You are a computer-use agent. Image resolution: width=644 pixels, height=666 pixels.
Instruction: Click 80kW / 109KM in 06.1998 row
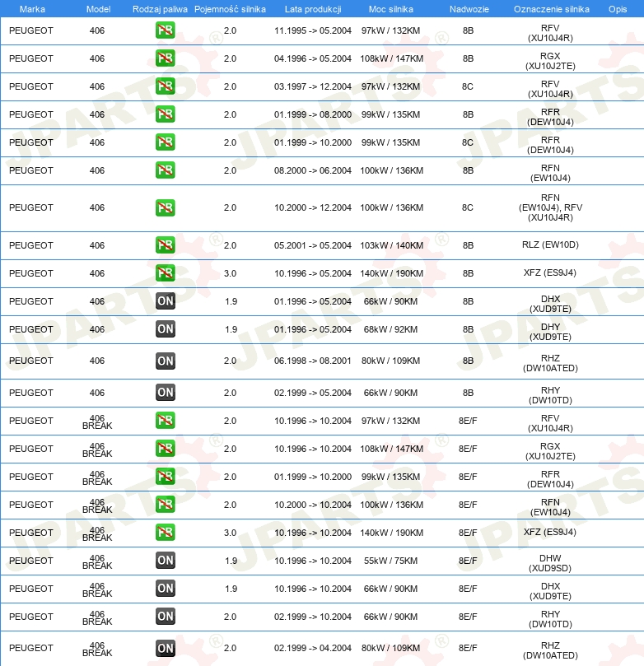coord(390,361)
